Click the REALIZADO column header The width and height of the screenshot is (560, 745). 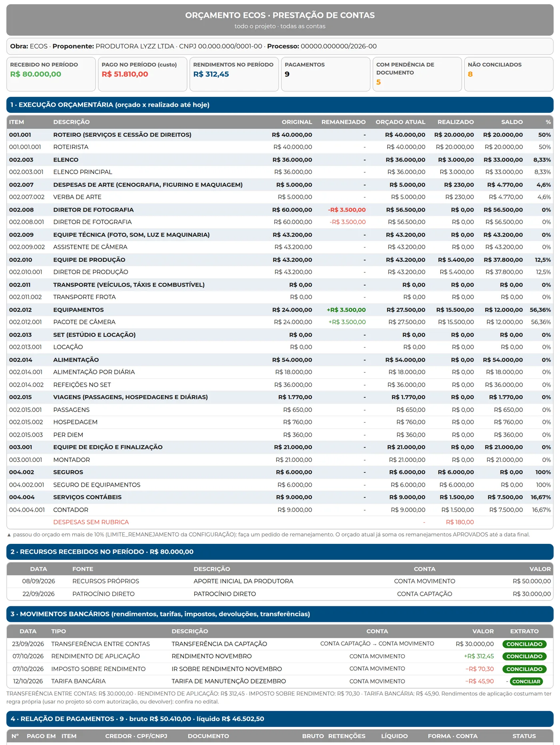coord(456,122)
